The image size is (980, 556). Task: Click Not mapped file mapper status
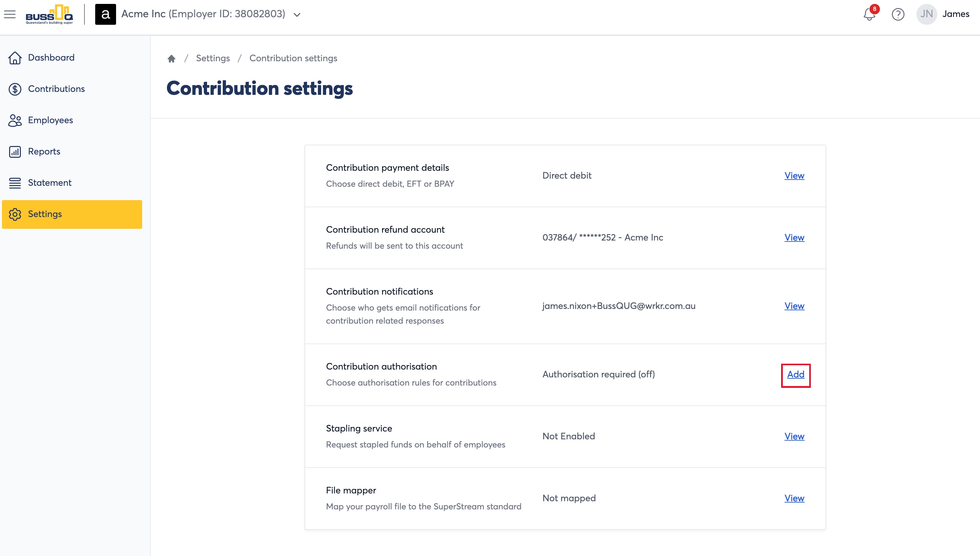pos(569,498)
